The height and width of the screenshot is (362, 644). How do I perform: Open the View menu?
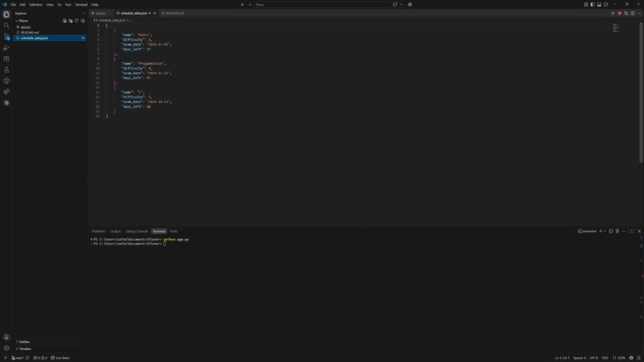click(50, 5)
